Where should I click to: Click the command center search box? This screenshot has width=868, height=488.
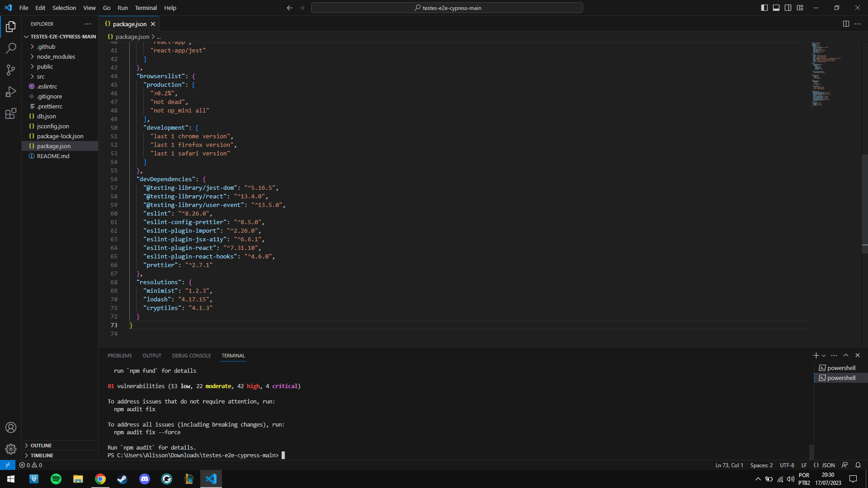(x=447, y=8)
